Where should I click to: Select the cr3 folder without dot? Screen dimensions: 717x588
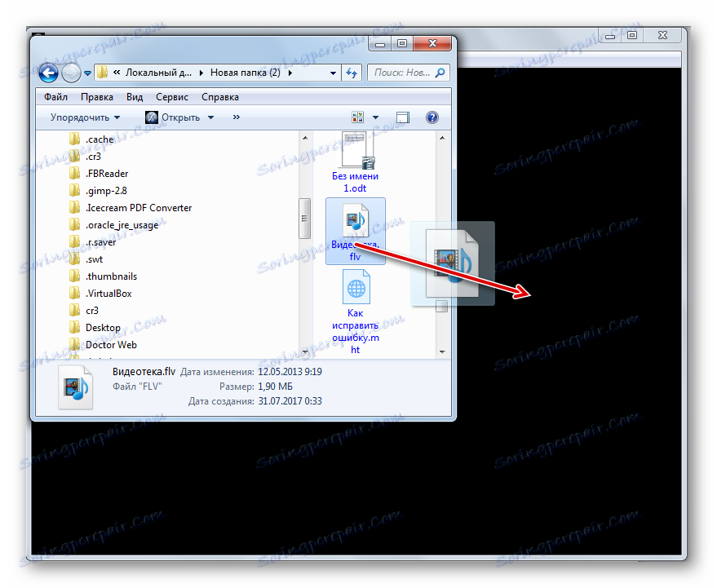(x=92, y=311)
